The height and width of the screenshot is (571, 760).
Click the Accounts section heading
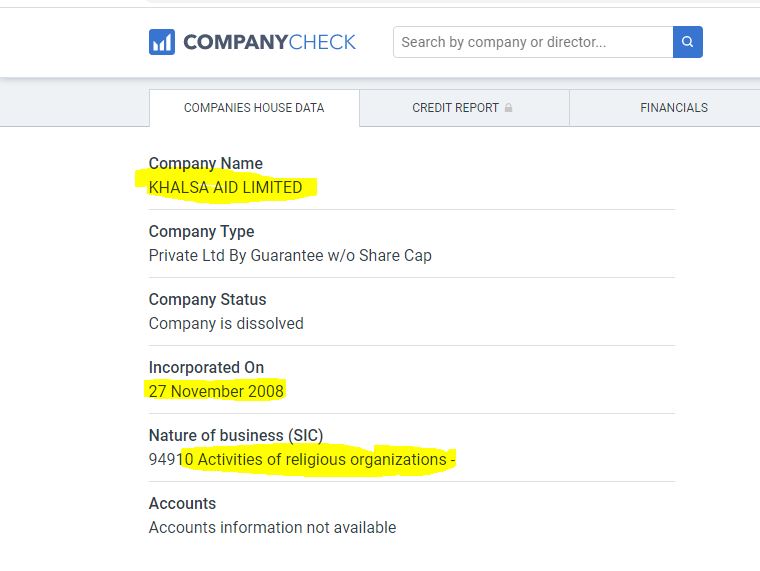[x=182, y=504]
